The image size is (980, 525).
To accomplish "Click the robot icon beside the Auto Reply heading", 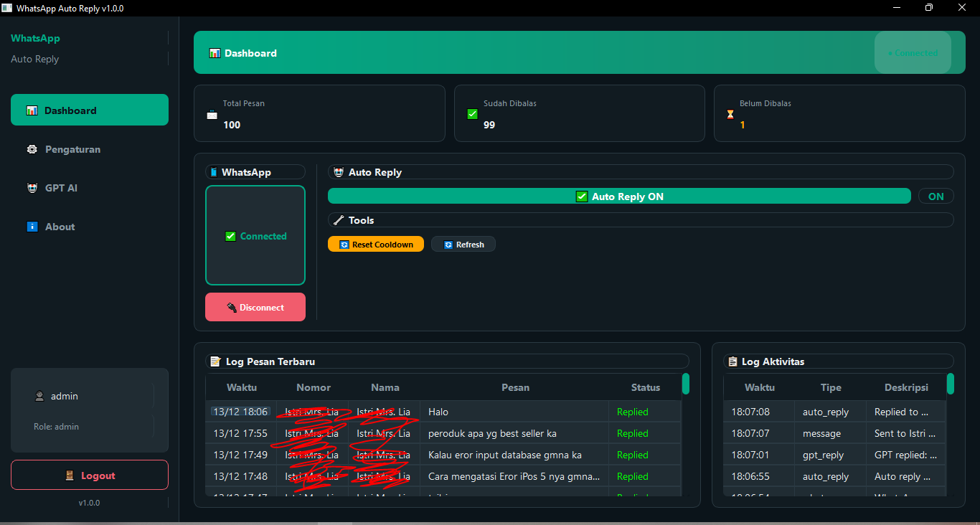I will pos(339,172).
